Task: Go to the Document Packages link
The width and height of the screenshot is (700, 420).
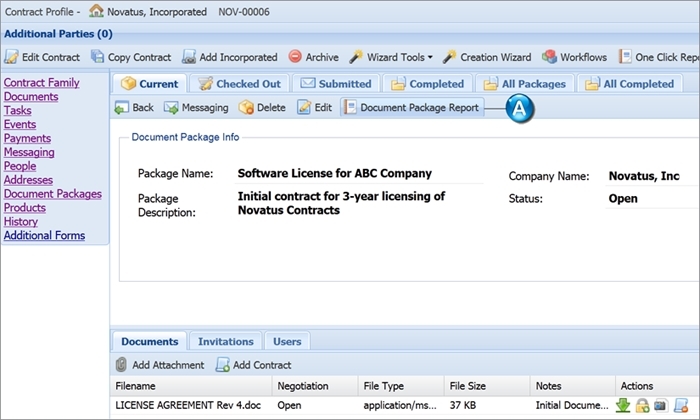Action: pyautogui.click(x=53, y=194)
